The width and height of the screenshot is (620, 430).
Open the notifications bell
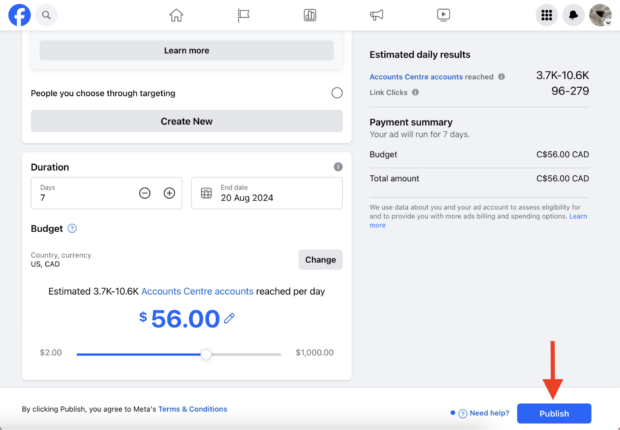pos(573,15)
